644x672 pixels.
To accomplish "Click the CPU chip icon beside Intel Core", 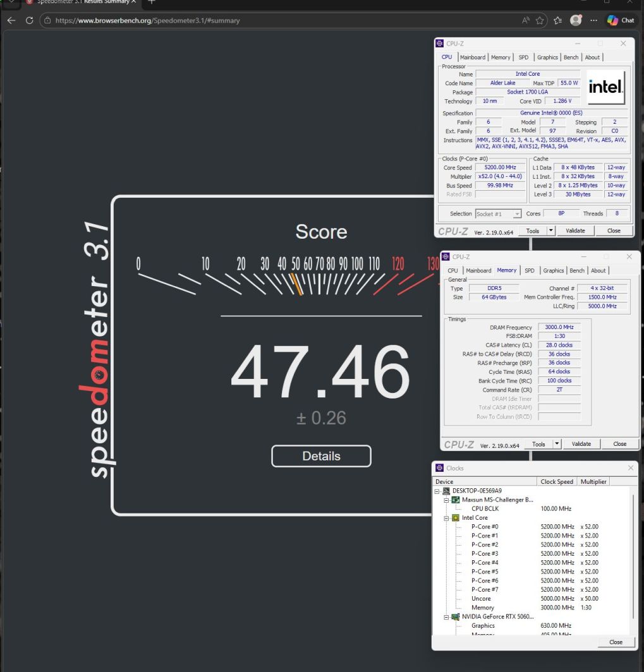I will coord(456,518).
